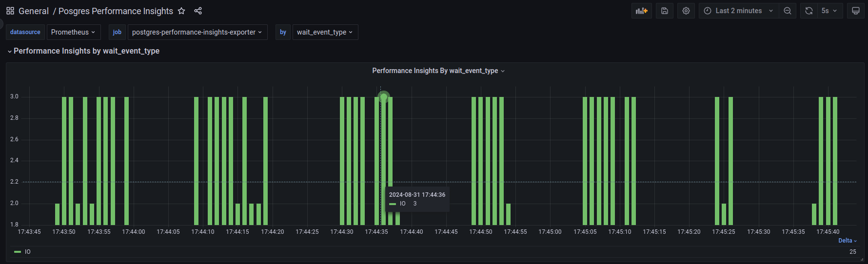Screen dimensions: 868x264
Task: Click the add panel icon
Action: pyautogui.click(x=641, y=11)
